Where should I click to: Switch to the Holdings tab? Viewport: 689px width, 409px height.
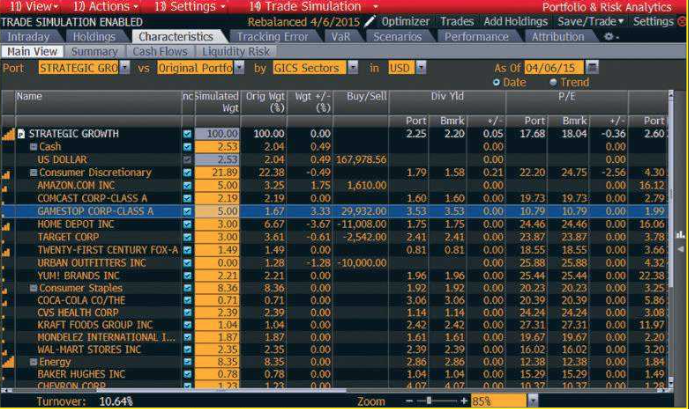94,37
